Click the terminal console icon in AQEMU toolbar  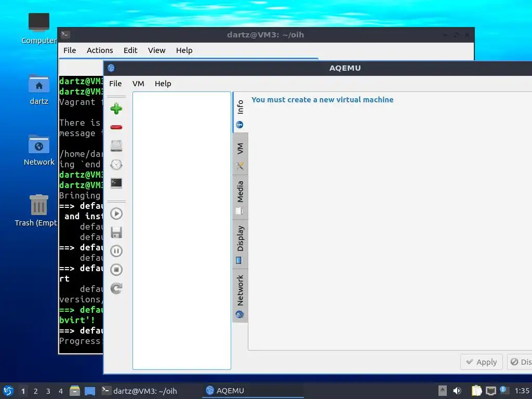(116, 183)
